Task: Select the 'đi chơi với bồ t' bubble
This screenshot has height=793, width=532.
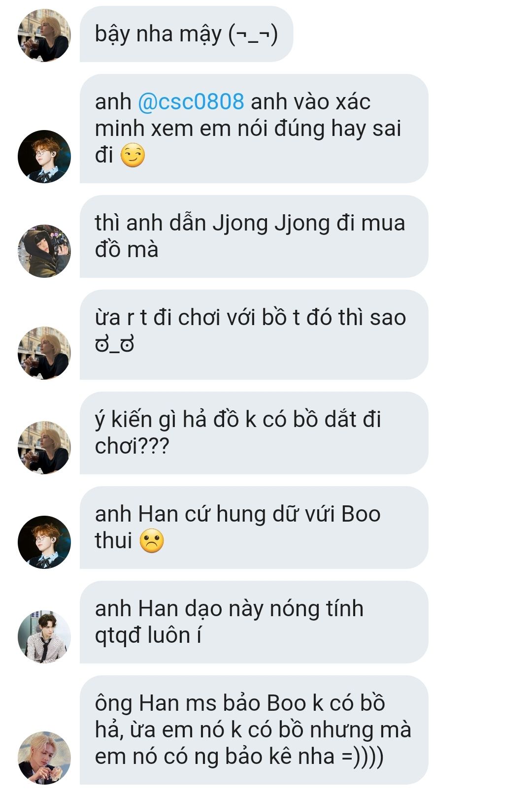Action: [254, 335]
